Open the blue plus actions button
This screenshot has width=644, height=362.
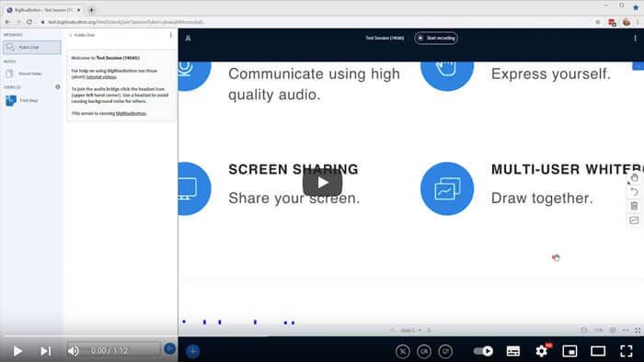tap(192, 351)
